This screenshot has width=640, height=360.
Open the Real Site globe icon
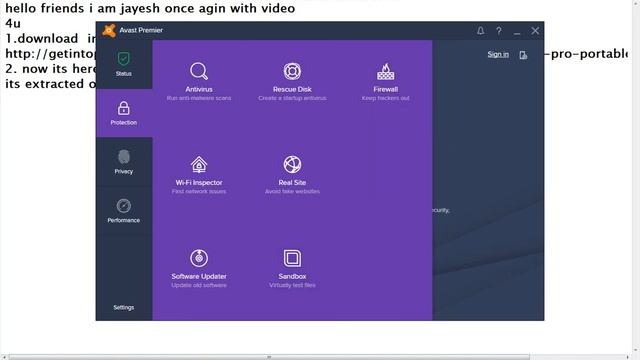(x=292, y=164)
